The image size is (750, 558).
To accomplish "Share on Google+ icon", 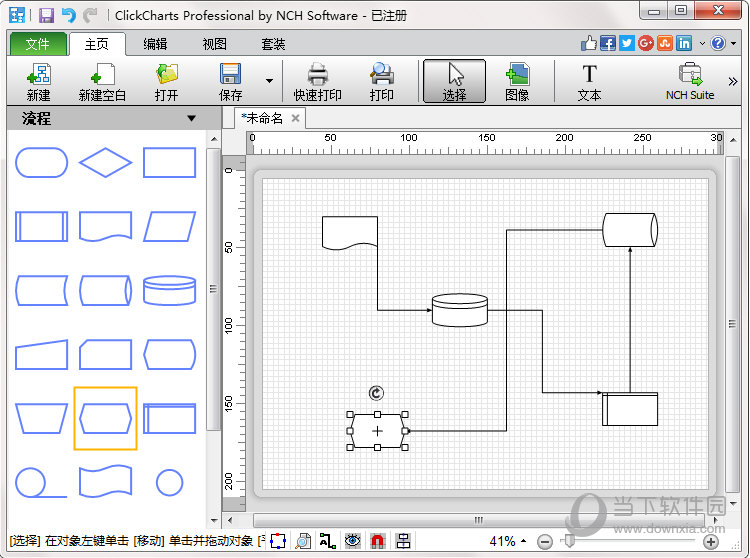I will (646, 44).
